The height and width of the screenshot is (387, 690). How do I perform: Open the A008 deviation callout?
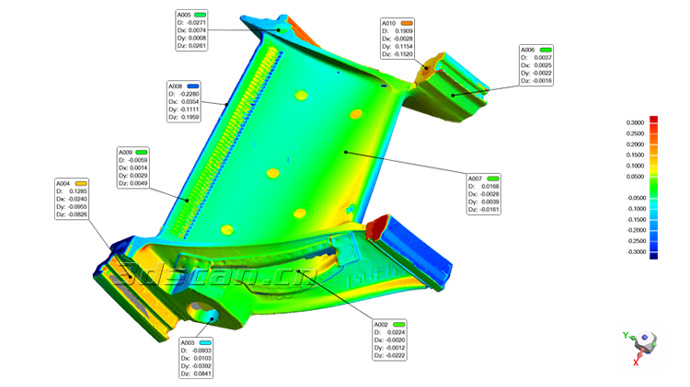[x=184, y=101]
